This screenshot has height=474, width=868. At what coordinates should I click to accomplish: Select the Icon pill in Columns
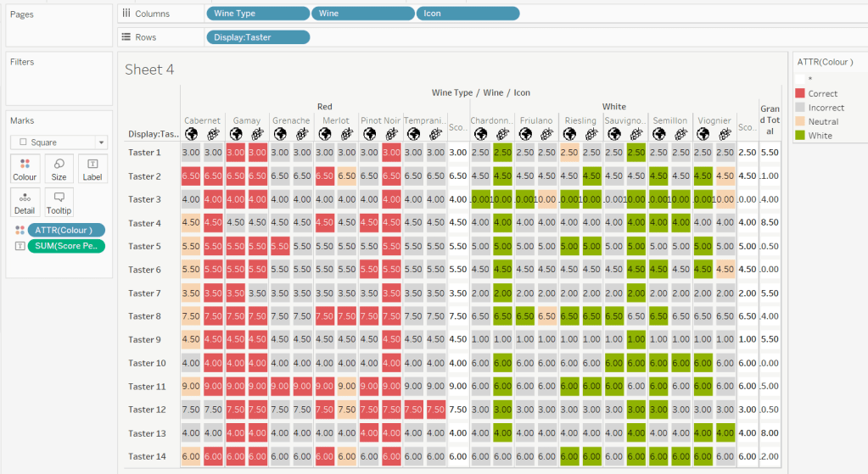point(468,14)
